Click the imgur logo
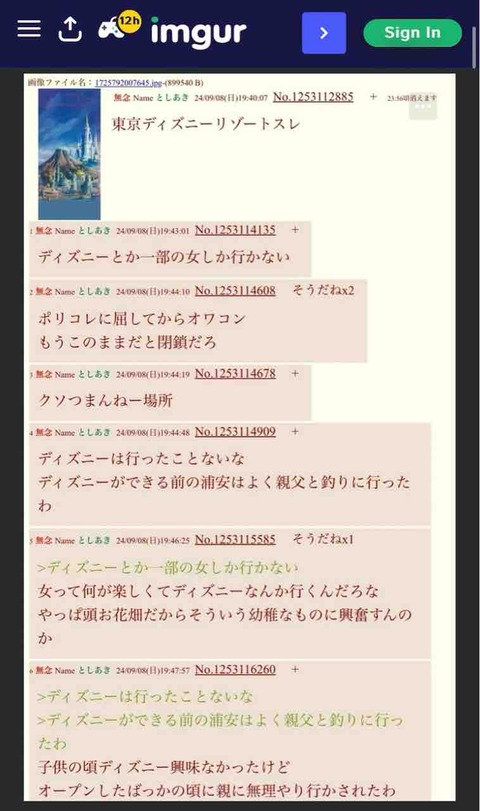The width and height of the screenshot is (480, 811). point(199,32)
